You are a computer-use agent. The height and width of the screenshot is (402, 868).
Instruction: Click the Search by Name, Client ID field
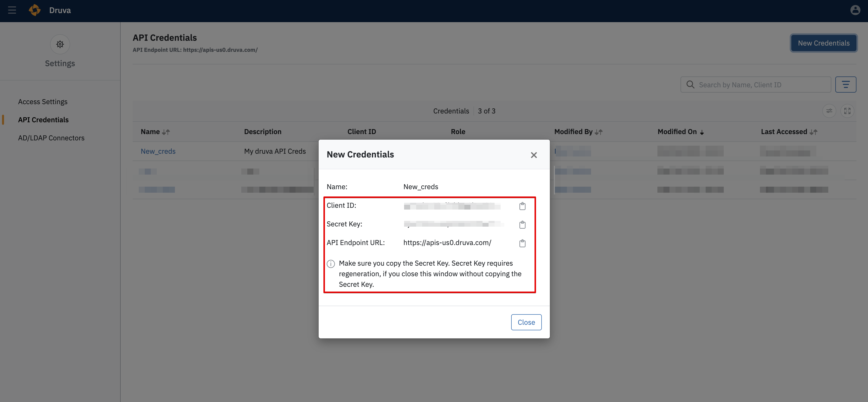tap(755, 84)
